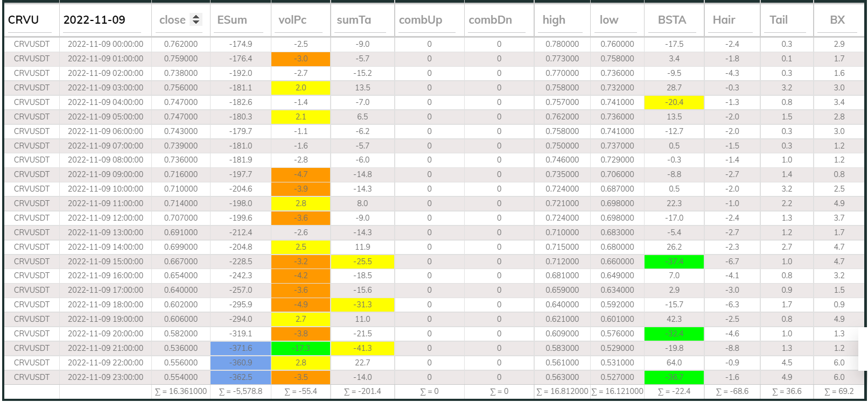Select the combUp column header

pyautogui.click(x=421, y=20)
